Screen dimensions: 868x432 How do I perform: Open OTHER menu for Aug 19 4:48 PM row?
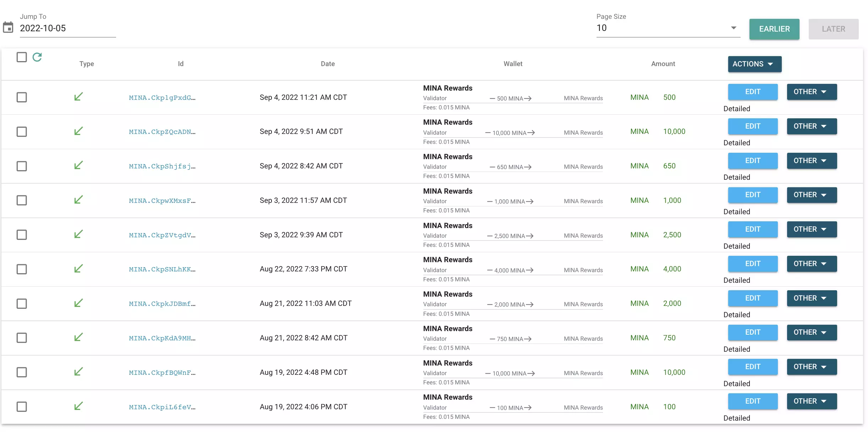coord(812,367)
